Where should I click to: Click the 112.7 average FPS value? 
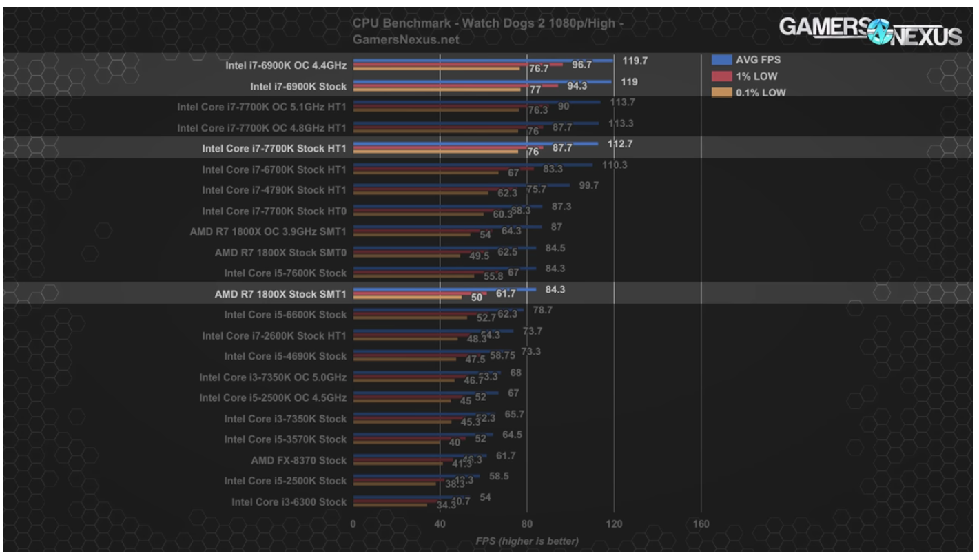pyautogui.click(x=620, y=144)
